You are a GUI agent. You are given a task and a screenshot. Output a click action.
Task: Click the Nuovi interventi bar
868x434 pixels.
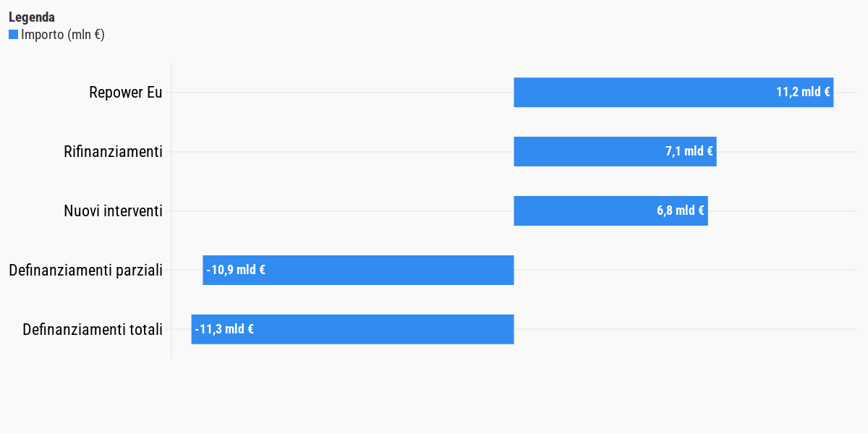[610, 211]
